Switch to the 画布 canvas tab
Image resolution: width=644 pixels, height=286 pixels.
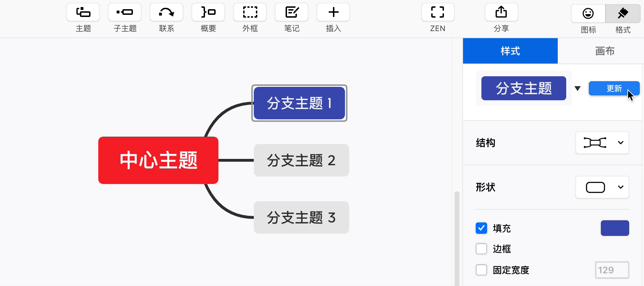[604, 51]
